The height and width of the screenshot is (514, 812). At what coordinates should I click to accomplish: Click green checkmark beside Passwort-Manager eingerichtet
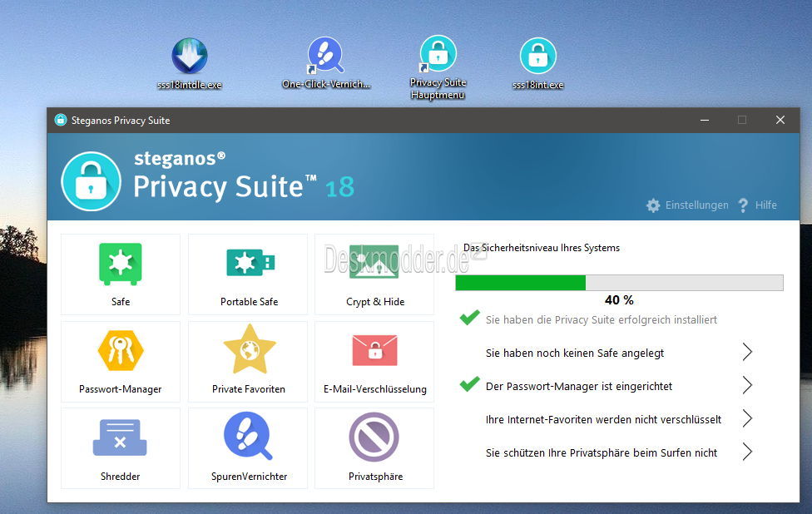click(x=470, y=383)
